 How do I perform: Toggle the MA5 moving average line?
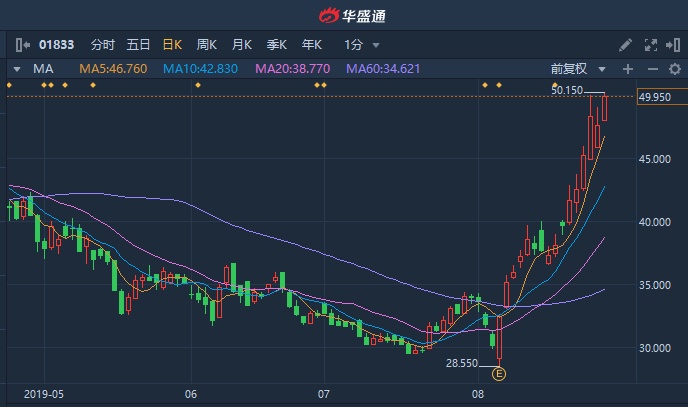point(111,69)
